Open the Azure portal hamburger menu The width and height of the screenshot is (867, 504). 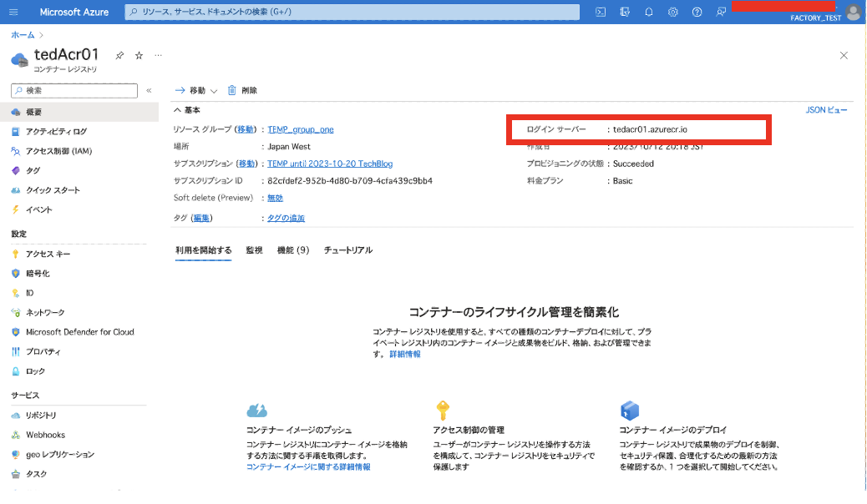pyautogui.click(x=14, y=12)
